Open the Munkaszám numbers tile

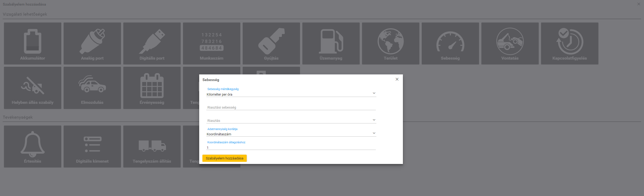coord(212,43)
